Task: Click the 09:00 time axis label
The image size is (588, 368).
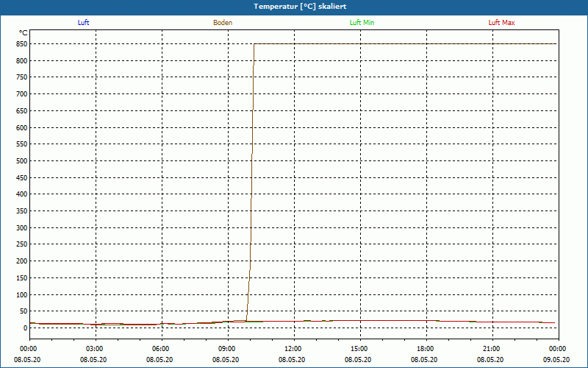Action: click(228, 349)
